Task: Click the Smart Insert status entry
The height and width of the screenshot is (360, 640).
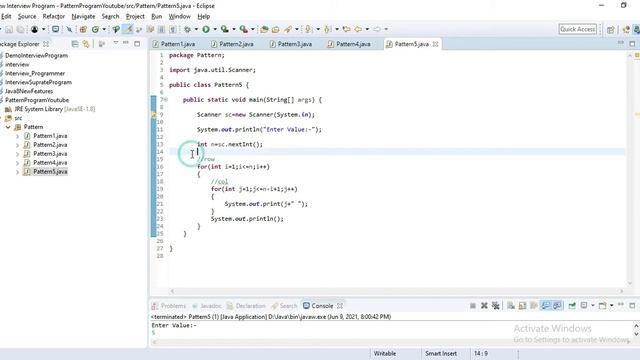Action: [x=441, y=353]
